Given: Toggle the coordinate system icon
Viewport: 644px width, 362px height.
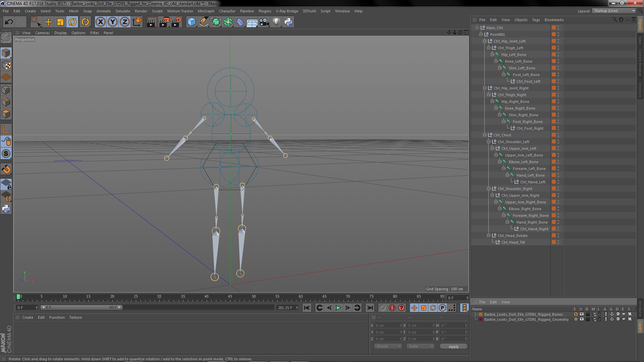Looking at the screenshot, I should pyautogui.click(x=137, y=22).
